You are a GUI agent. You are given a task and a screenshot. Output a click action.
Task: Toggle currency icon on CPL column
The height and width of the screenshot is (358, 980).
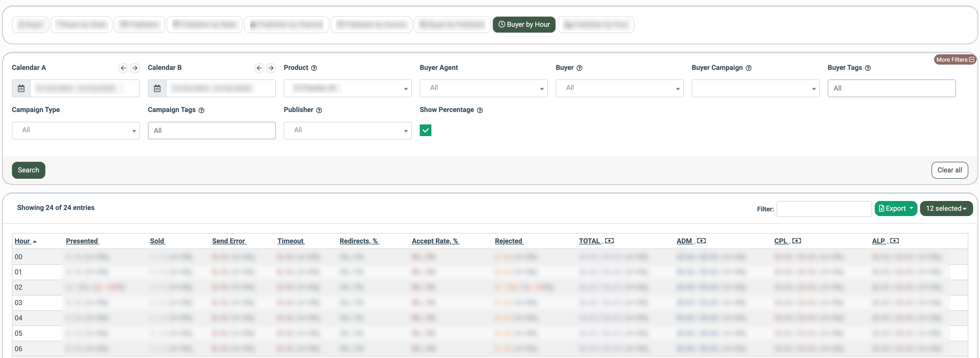coord(796,241)
